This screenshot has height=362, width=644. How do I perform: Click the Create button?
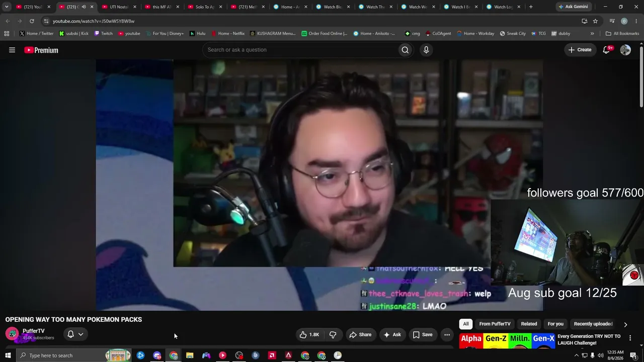point(580,50)
